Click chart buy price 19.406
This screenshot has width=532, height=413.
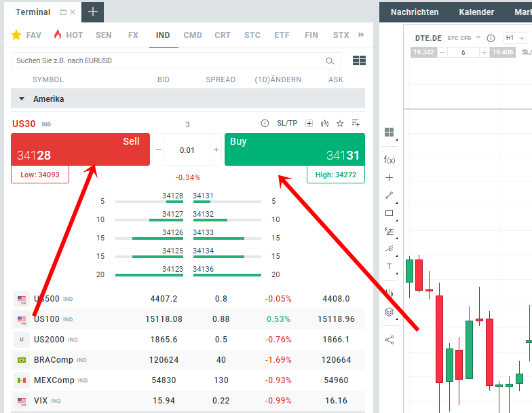click(503, 52)
